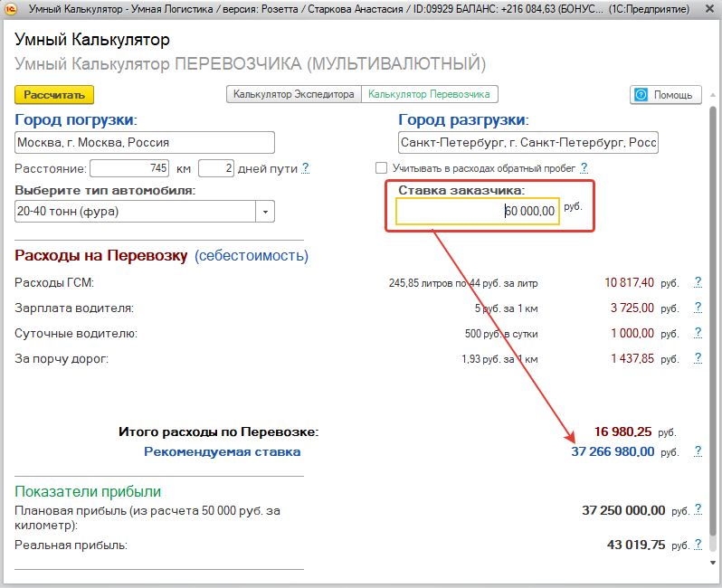Open help question mark for За порчу дорог row
The image size is (722, 588).
[698, 358]
